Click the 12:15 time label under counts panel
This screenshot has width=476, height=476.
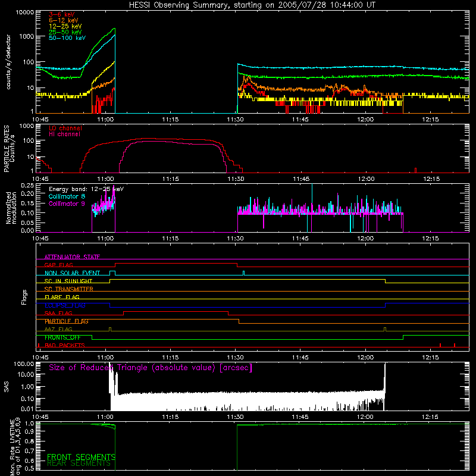tap(430, 120)
